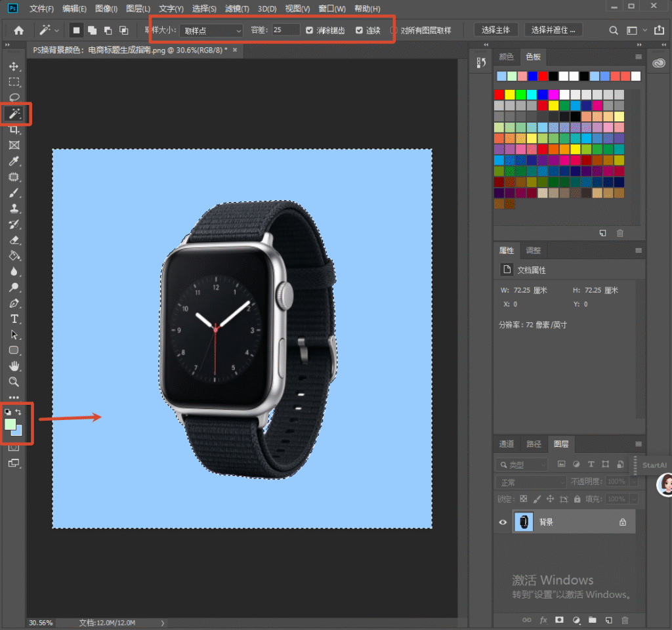The height and width of the screenshot is (630, 672).
Task: Open the 填充 fill dropdown arrow
Action: point(634,499)
